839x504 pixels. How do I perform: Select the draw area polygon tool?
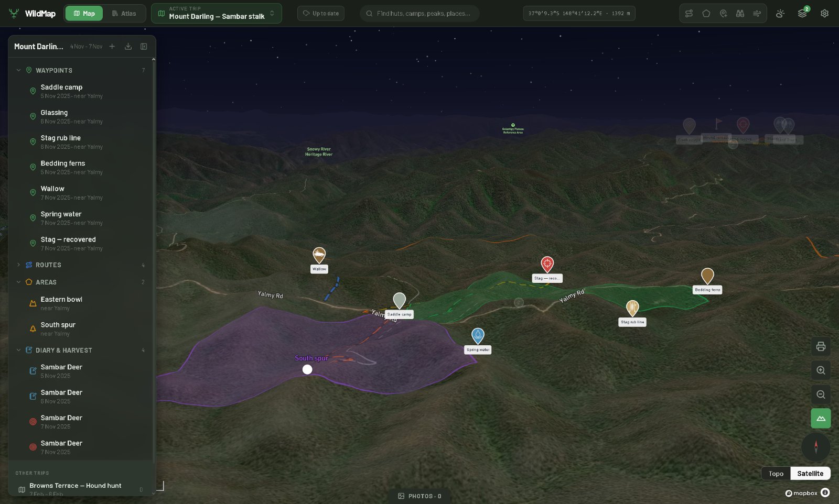pos(706,14)
